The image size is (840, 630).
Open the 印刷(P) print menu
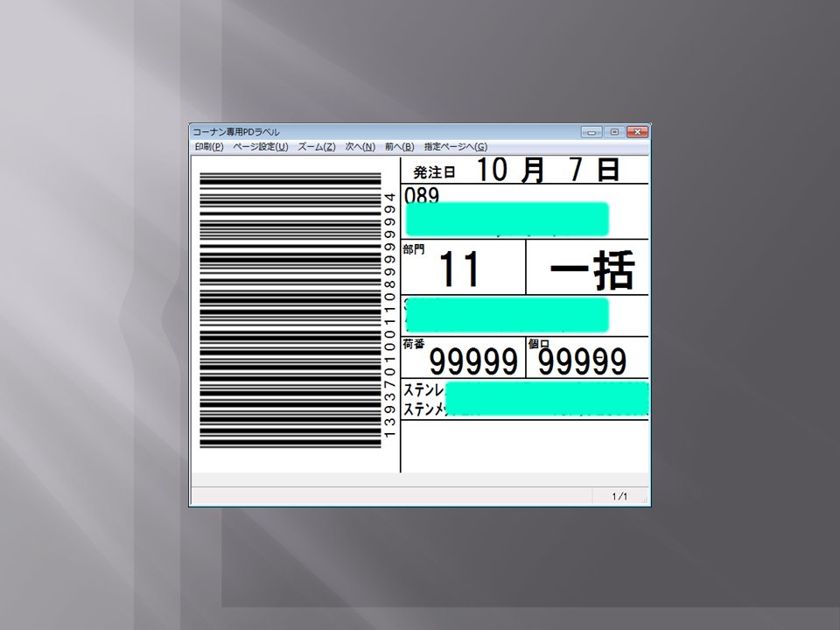coord(207,146)
